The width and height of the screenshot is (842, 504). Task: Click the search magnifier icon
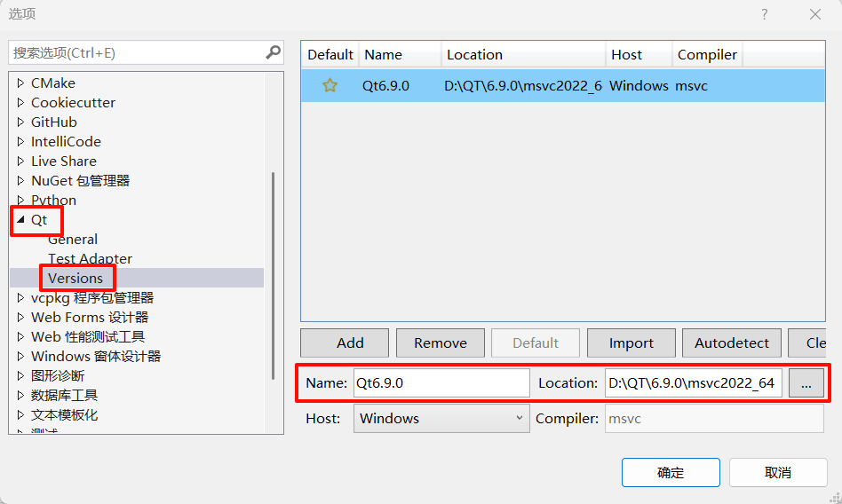[x=274, y=52]
